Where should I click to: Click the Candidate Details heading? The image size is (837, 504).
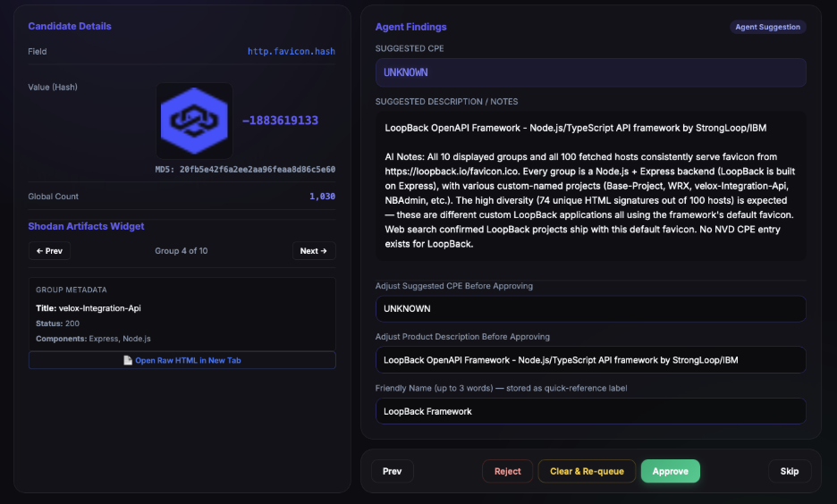[x=70, y=26]
